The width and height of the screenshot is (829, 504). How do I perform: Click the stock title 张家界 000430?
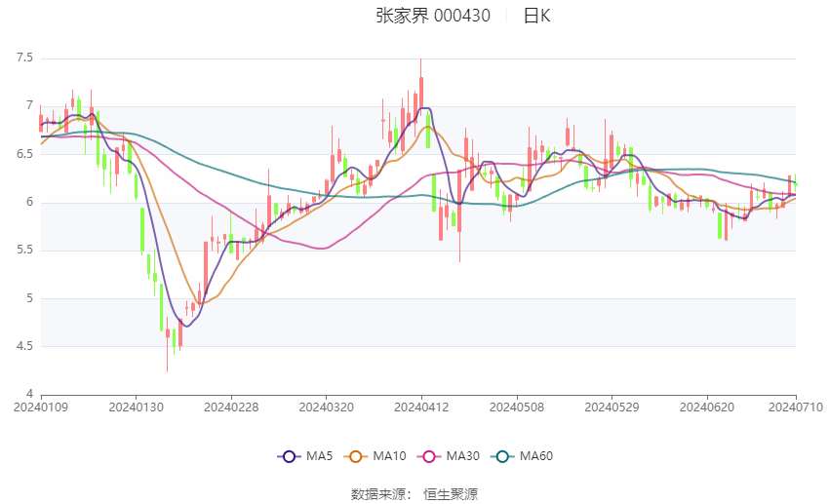click(x=433, y=16)
